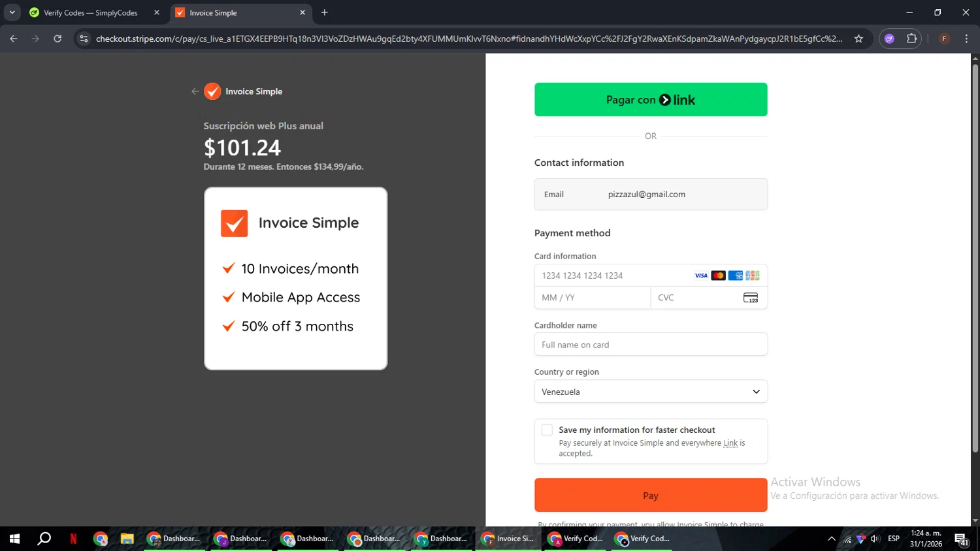Click the JCB card brand icon
This screenshot has height=551, width=980.
(752, 275)
